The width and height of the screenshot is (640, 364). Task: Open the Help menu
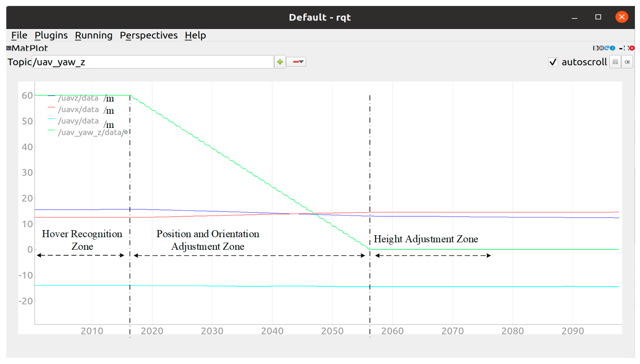[195, 35]
